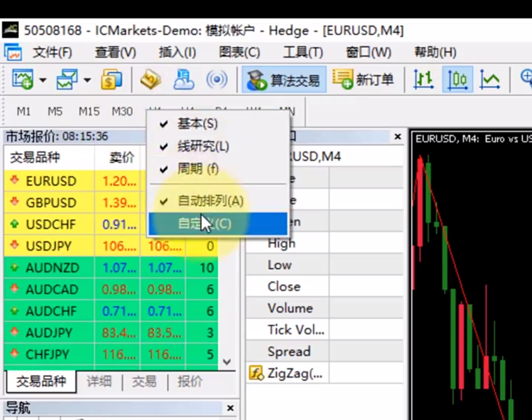Image resolution: width=532 pixels, height=420 pixels.
Task: Close the data window panel
Action: [398, 137]
